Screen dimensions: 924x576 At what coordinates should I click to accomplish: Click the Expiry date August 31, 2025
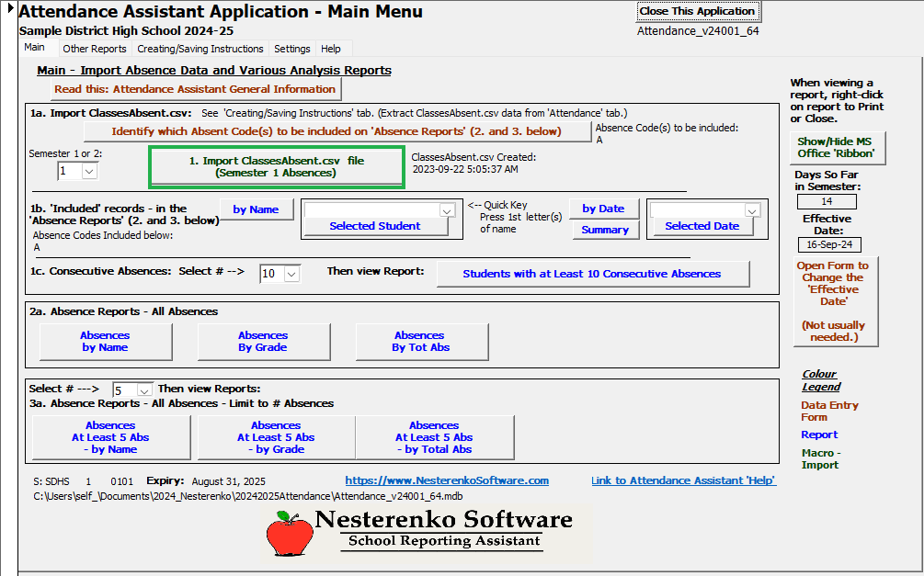(x=228, y=481)
